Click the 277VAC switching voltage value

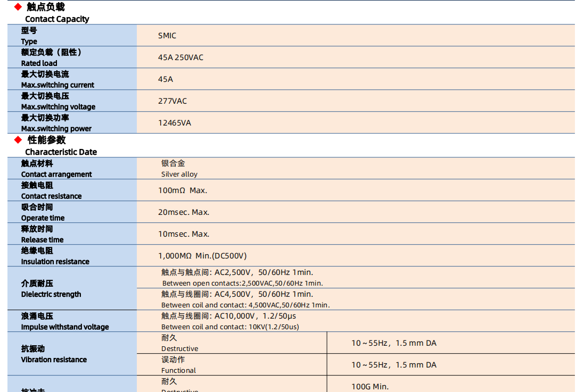click(172, 101)
